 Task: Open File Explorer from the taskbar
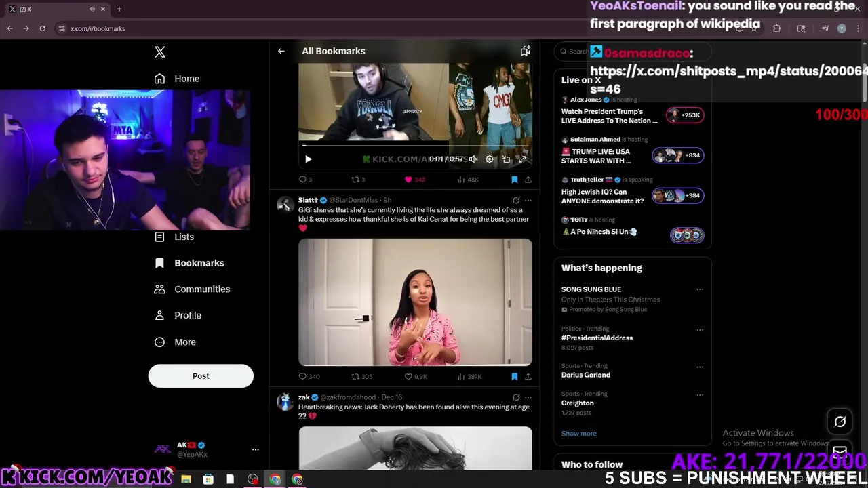point(186,479)
